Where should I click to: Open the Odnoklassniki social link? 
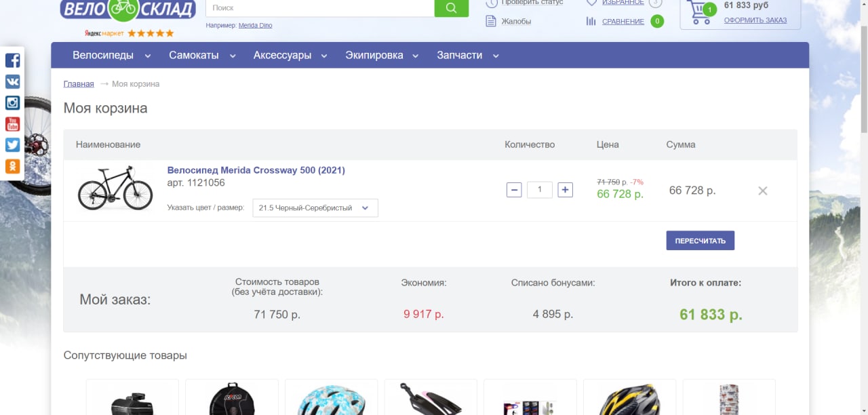coord(12,166)
